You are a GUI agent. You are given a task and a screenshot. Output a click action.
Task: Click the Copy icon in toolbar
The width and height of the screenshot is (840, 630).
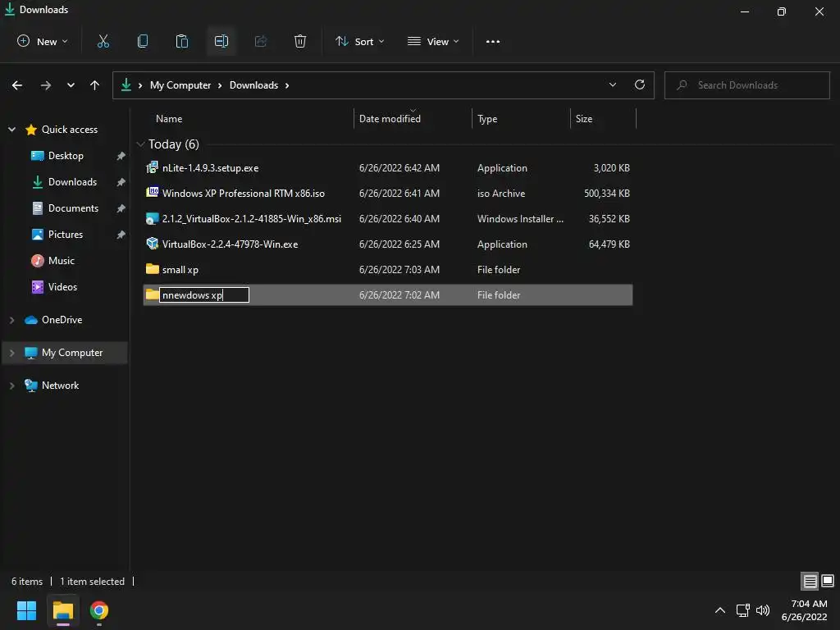[143, 41]
